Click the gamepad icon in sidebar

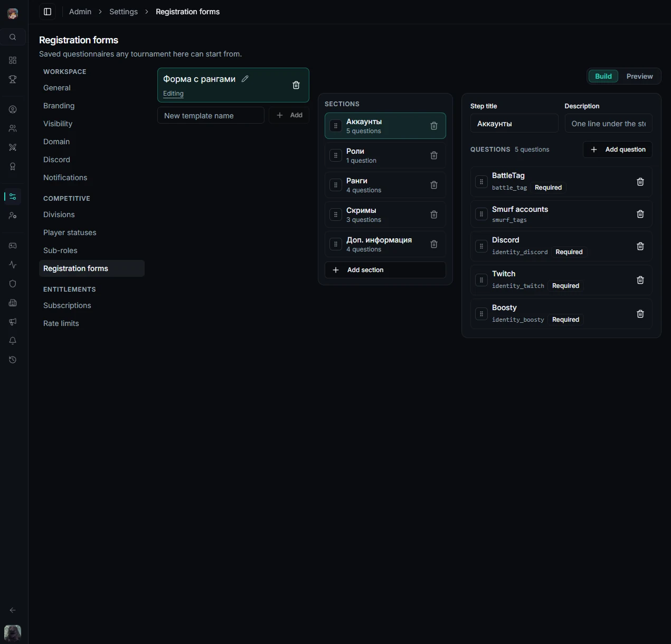pyautogui.click(x=13, y=246)
